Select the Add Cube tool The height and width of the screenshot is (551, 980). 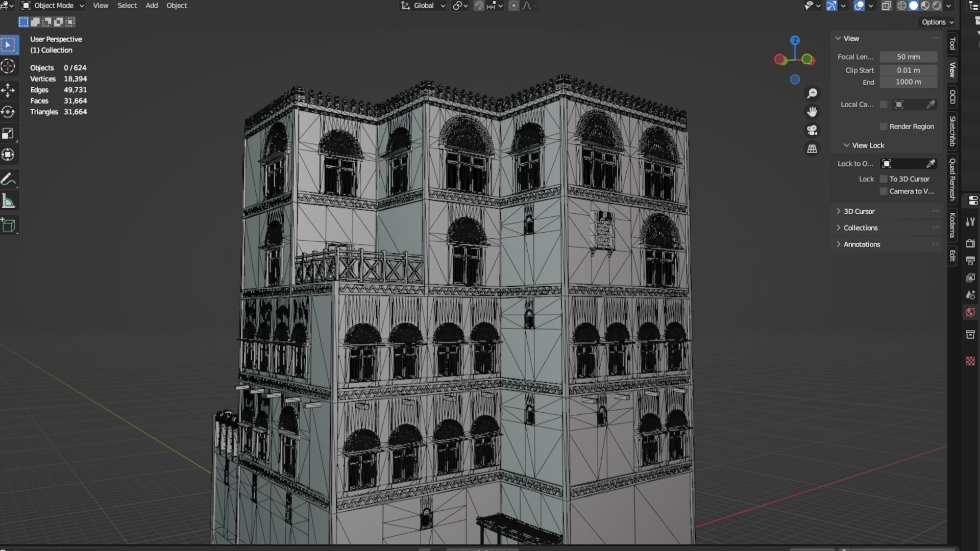[8, 225]
